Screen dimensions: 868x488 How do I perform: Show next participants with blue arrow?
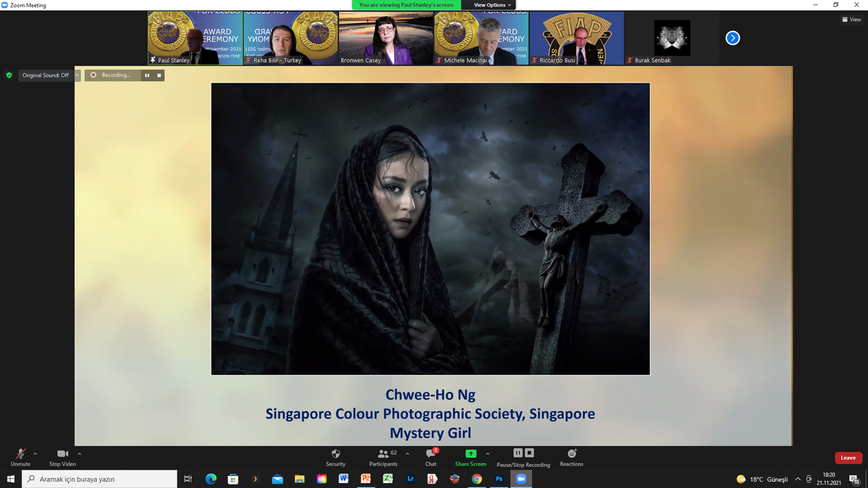pyautogui.click(x=733, y=38)
